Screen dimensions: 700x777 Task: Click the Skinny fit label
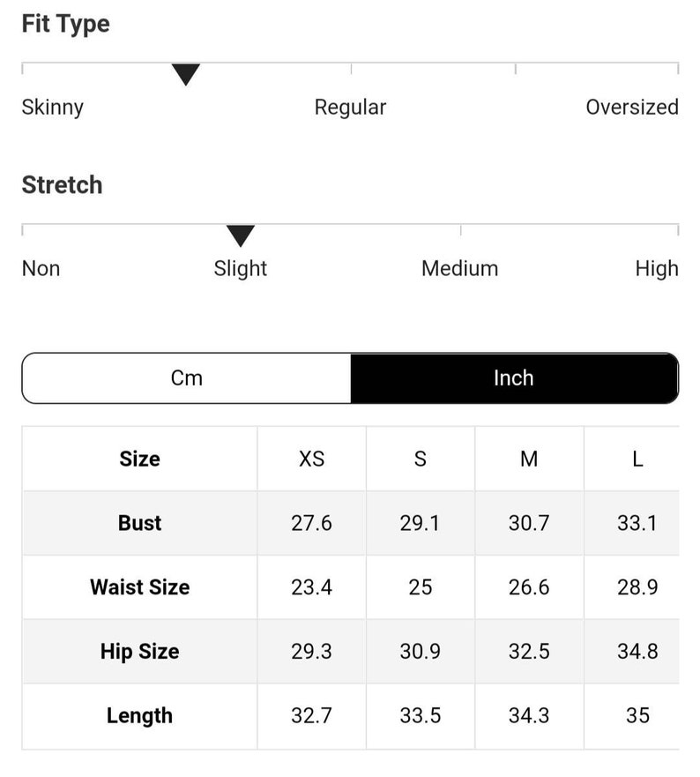pyautogui.click(x=53, y=108)
